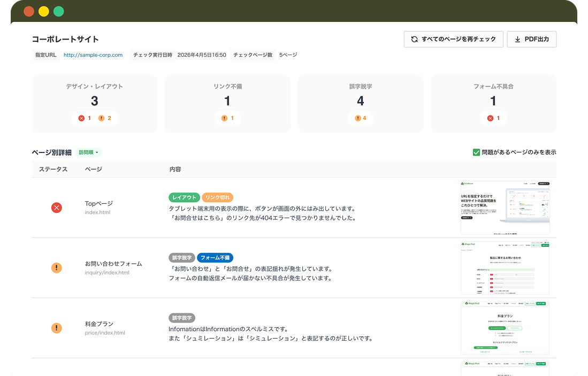588x376 pixels.
Task: Click the refresh icon in the recheck button
Action: (x=414, y=39)
